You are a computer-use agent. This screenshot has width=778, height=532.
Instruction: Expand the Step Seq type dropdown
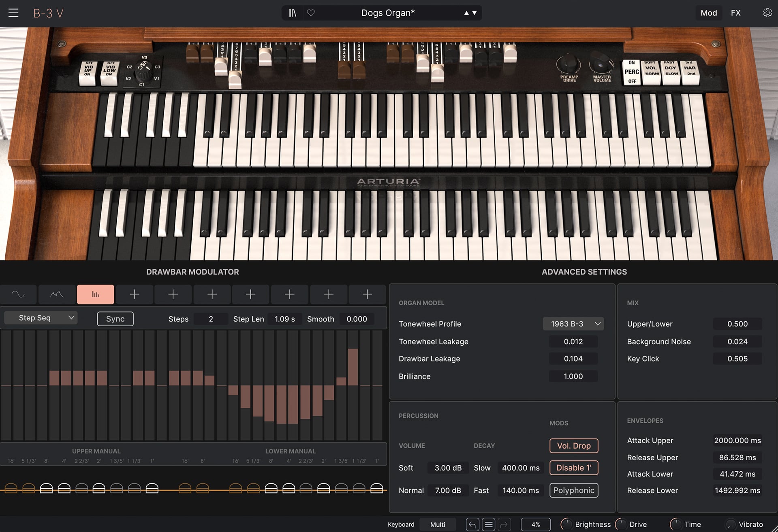(41, 318)
